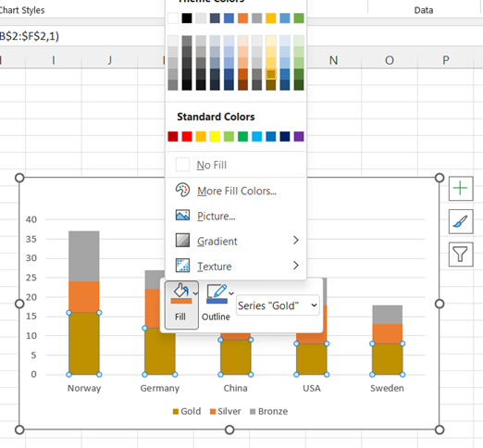
Task: Click the More Fill Colors palette icon
Action: tap(182, 190)
